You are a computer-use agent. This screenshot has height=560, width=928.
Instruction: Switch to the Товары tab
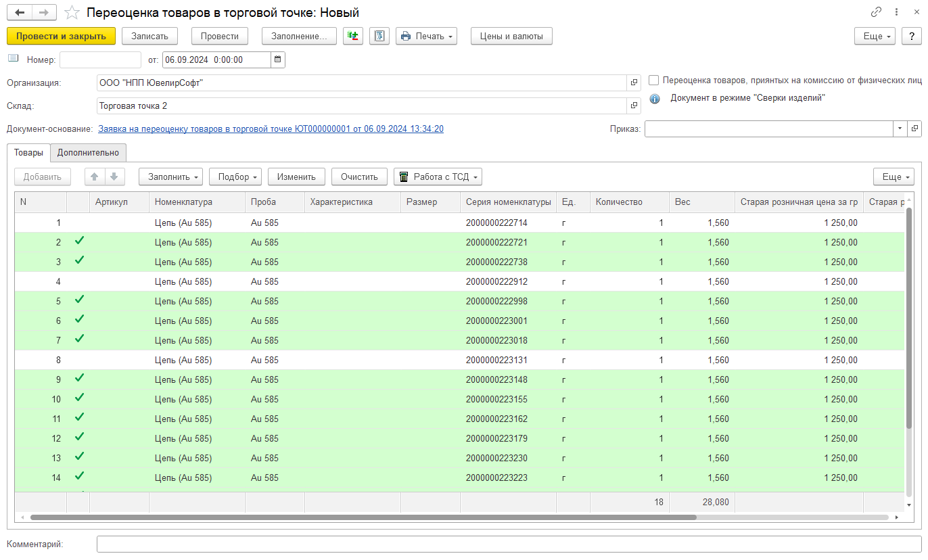click(x=28, y=153)
